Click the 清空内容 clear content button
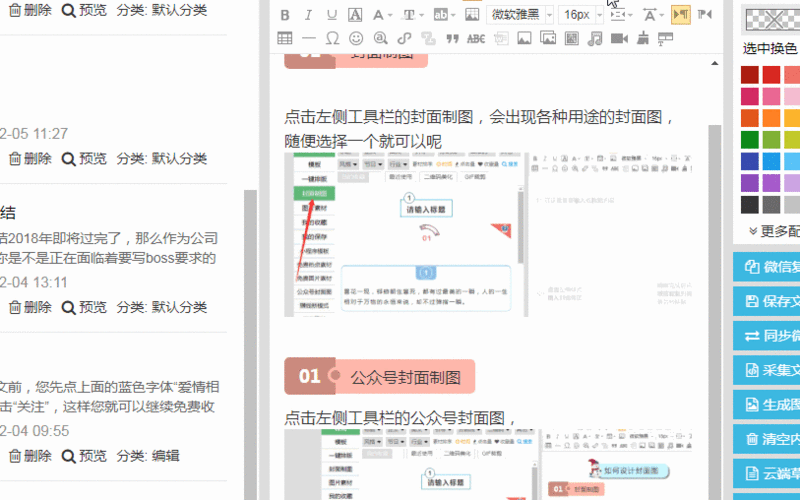 tap(766, 439)
